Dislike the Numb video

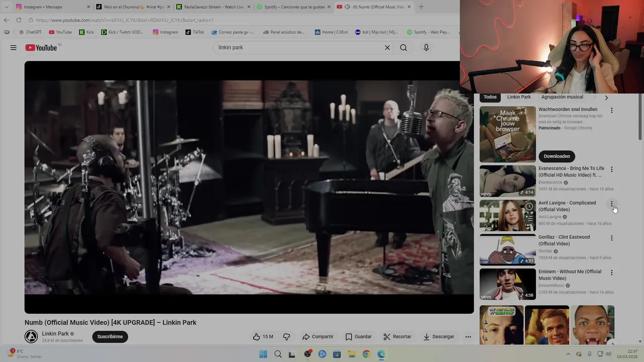click(286, 337)
